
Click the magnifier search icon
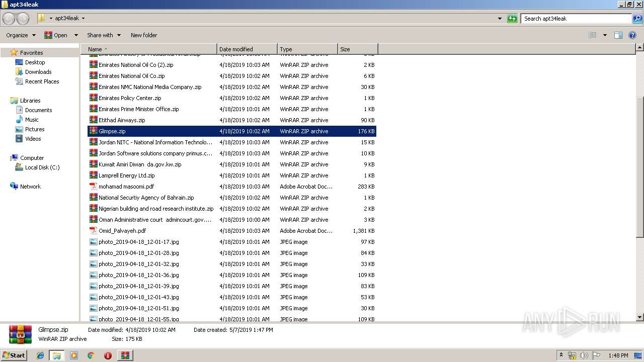click(x=637, y=19)
